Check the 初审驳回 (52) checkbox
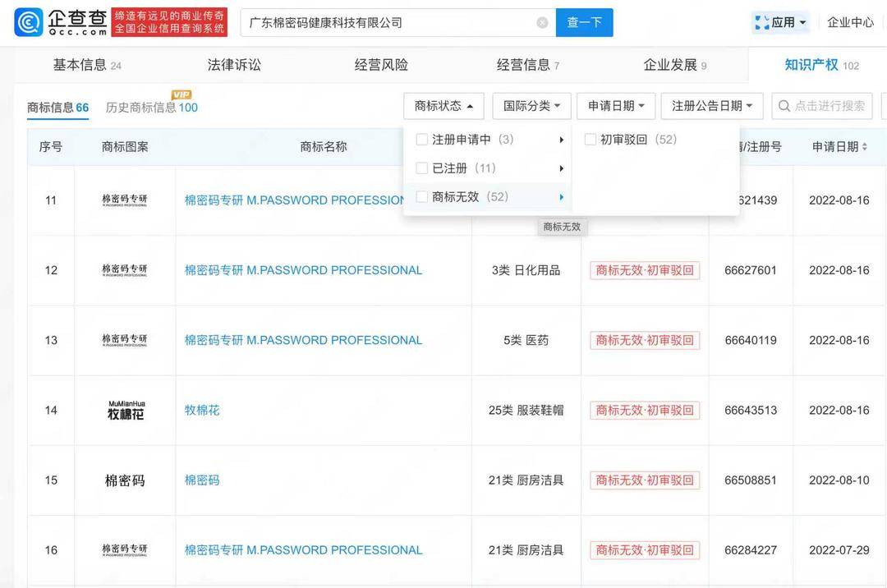The width and height of the screenshot is (887, 588). pos(590,139)
